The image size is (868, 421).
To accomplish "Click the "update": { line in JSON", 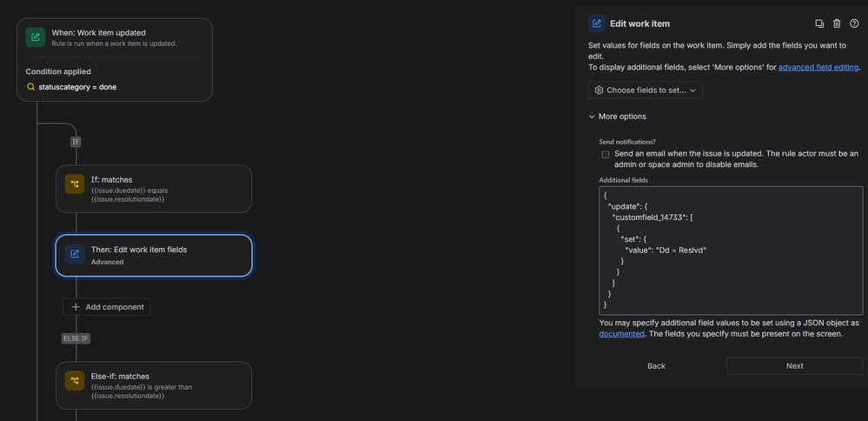I will point(628,207).
